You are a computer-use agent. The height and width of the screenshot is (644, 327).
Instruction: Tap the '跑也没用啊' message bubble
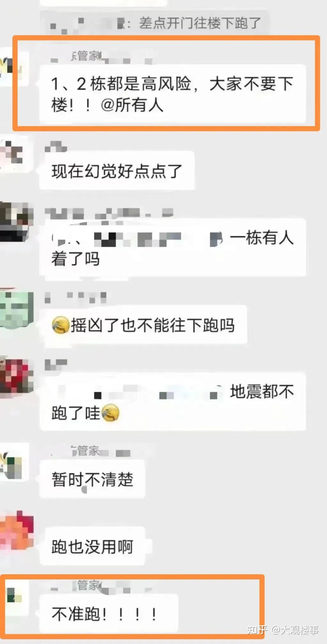(92, 546)
